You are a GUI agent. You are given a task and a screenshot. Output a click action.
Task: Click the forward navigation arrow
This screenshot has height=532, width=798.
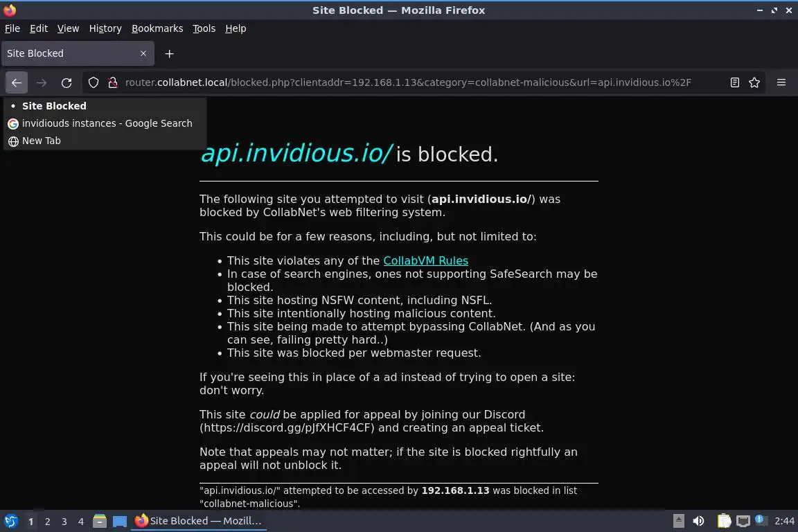pyautogui.click(x=42, y=82)
